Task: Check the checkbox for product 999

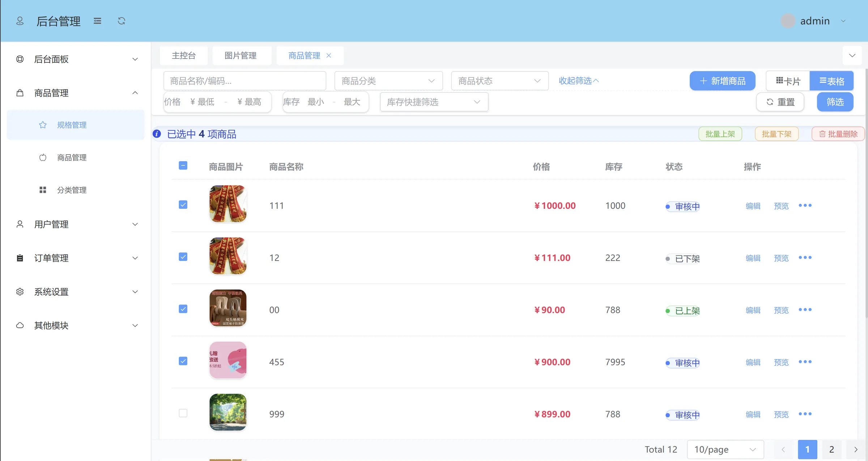Action: tap(183, 413)
